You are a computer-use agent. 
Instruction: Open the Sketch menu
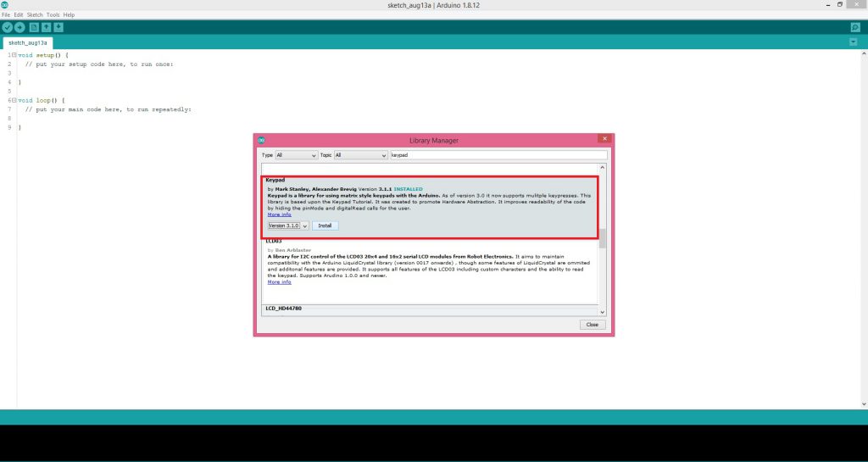coord(35,15)
